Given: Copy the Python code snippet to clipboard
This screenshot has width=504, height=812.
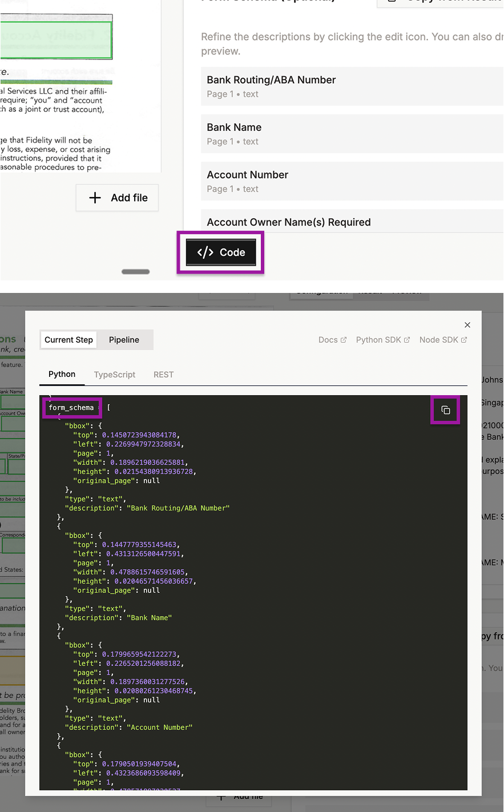Looking at the screenshot, I should coord(446,410).
